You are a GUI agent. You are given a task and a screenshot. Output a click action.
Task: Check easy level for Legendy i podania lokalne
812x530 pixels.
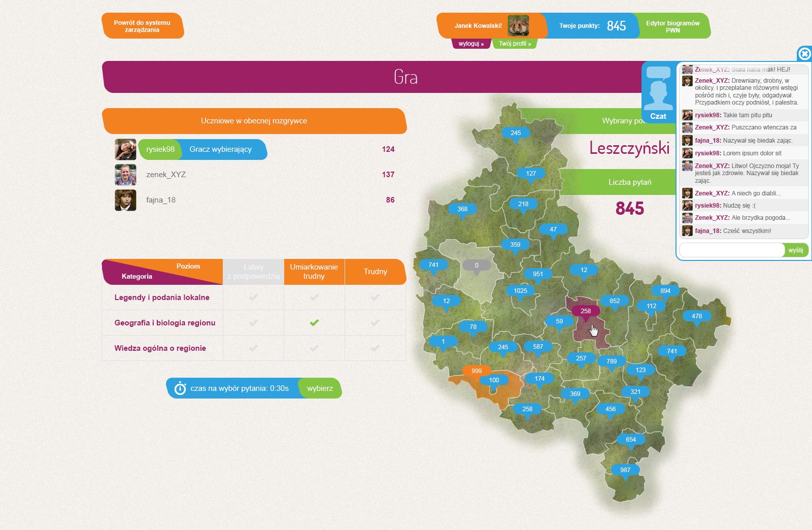(253, 297)
